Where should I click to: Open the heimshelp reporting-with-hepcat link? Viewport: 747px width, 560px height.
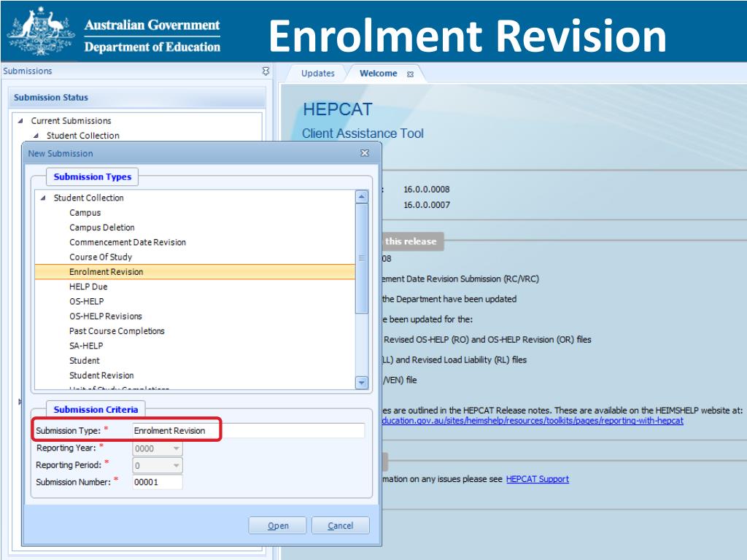click(x=533, y=421)
